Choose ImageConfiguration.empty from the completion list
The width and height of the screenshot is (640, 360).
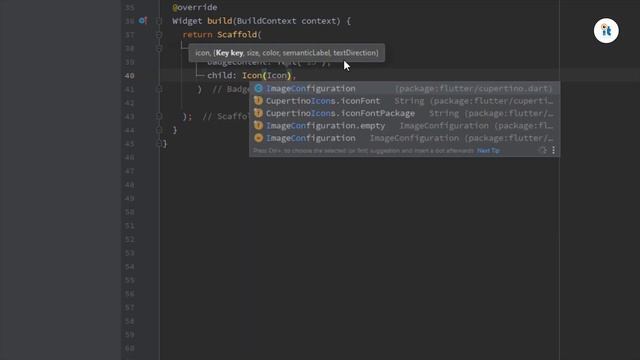click(x=404, y=125)
